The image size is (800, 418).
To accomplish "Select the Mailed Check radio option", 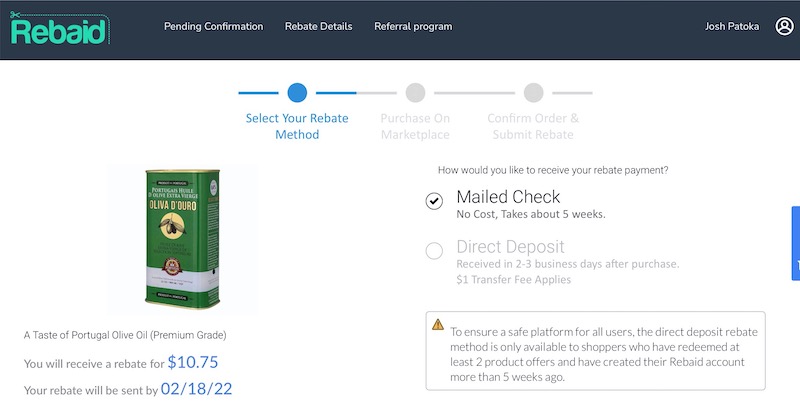I will coord(434,201).
